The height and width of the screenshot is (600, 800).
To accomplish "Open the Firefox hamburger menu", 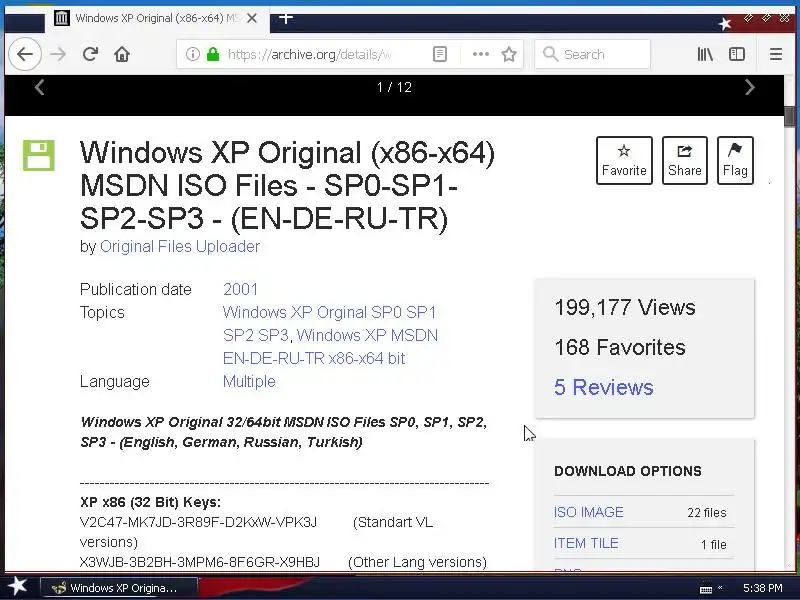I will pyautogui.click(x=776, y=54).
